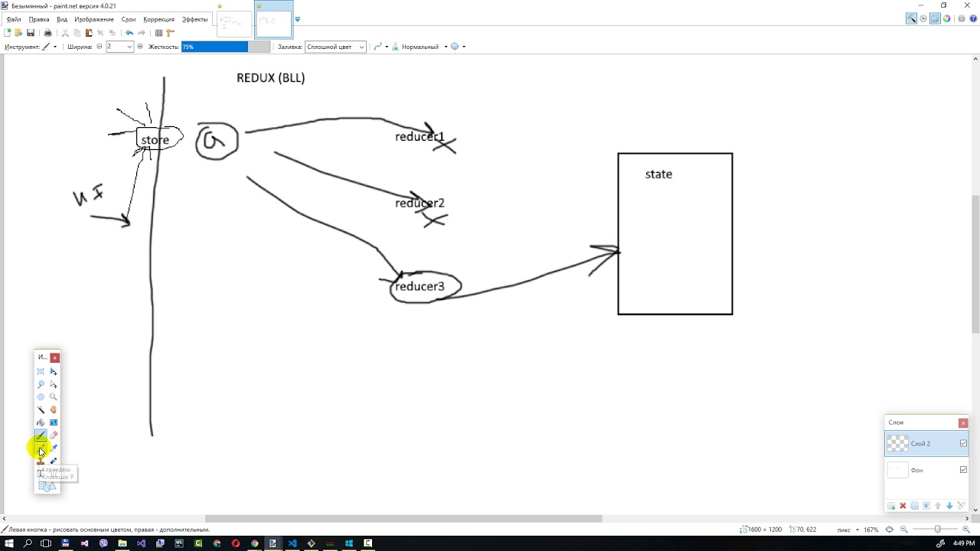Move the layer down arrow

tap(949, 506)
